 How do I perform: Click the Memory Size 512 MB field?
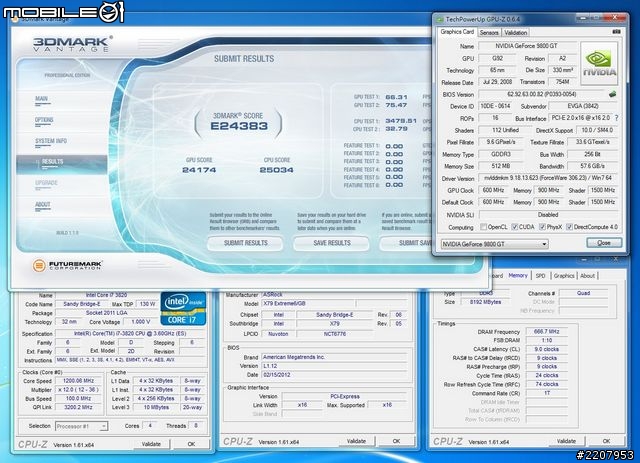pos(500,166)
